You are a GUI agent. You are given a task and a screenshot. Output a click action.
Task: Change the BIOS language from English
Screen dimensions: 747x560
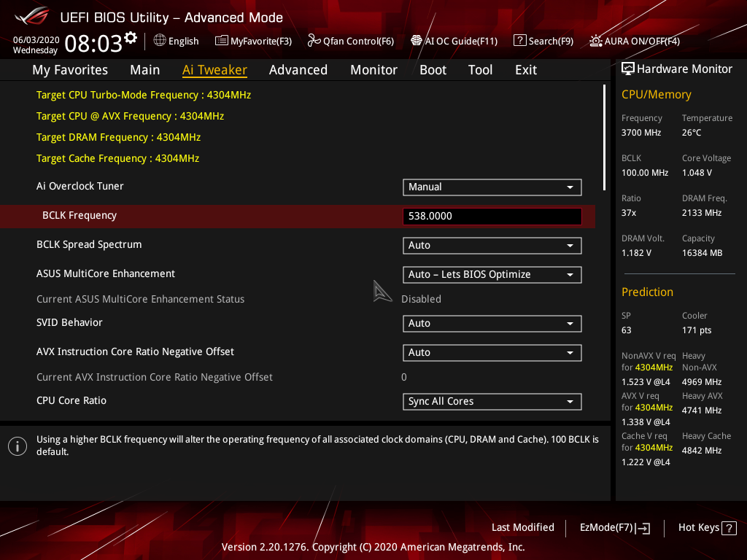(x=176, y=41)
